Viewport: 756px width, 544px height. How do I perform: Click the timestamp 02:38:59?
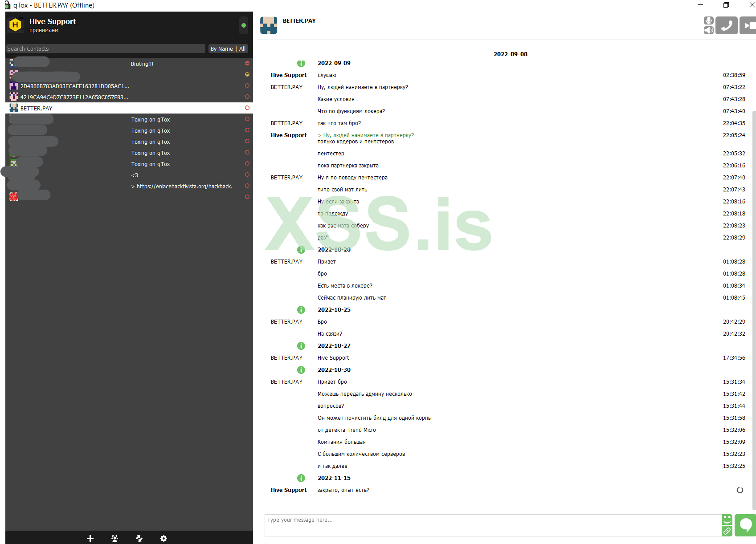[x=734, y=75]
